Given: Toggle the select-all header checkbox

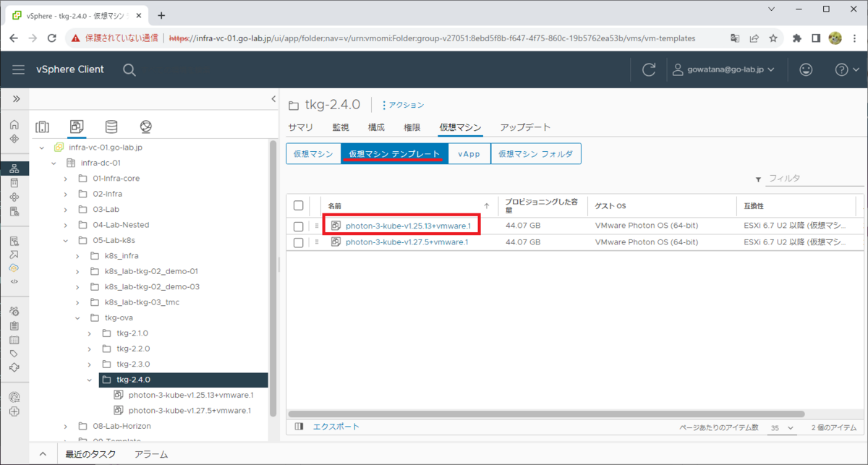Looking at the screenshot, I should point(299,205).
